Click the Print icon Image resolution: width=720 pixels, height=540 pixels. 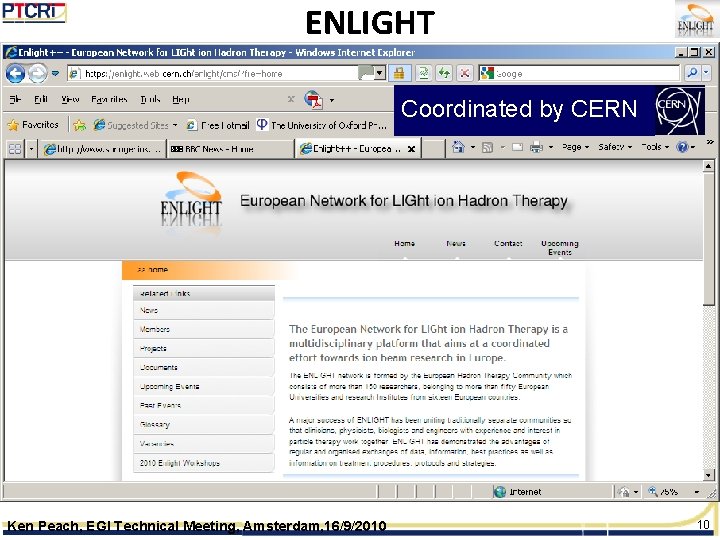click(536, 147)
